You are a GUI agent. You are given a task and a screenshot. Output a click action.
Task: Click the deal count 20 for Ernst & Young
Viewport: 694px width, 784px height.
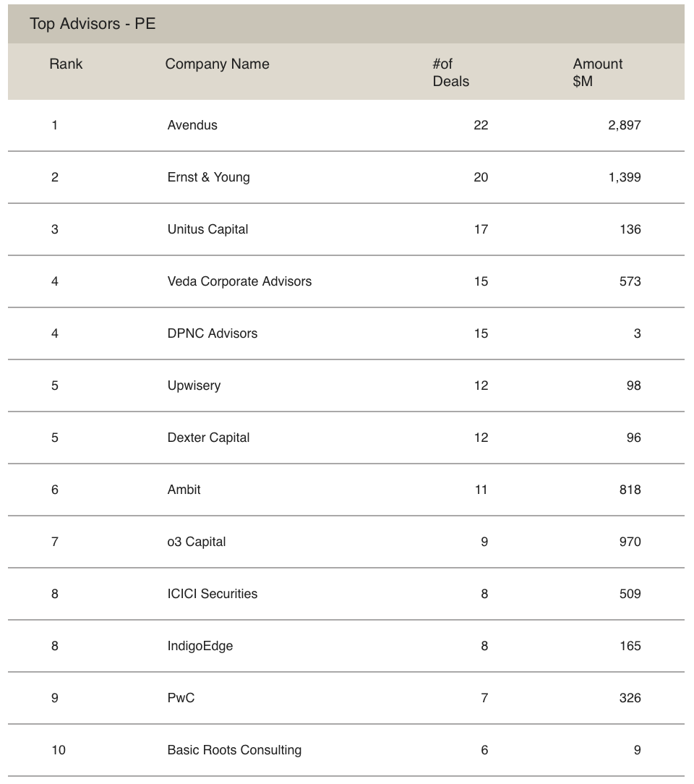481,177
